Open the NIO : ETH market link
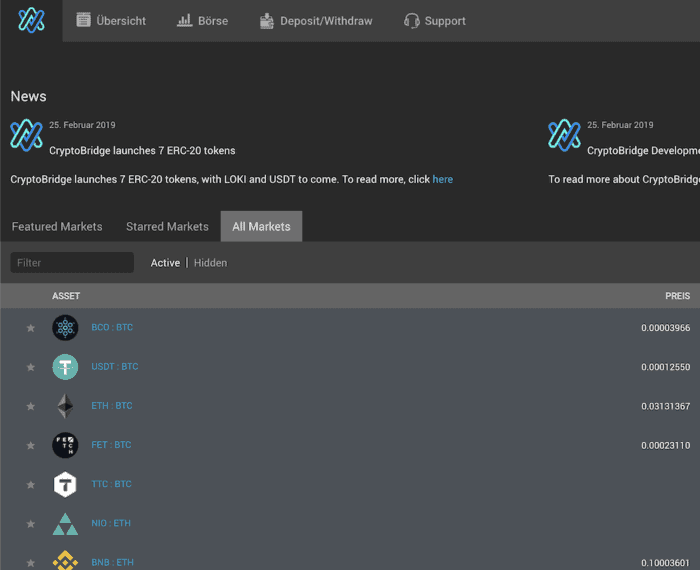This screenshot has width=700, height=570. tap(111, 523)
